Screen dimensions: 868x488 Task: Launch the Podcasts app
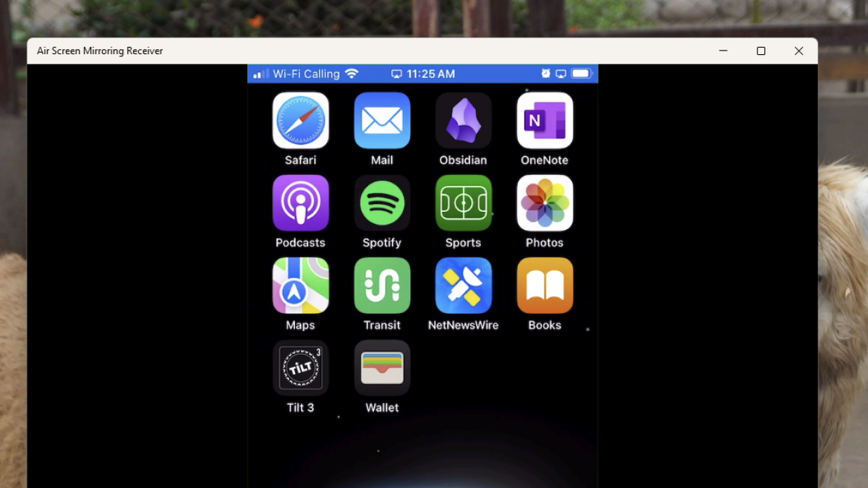pos(300,202)
